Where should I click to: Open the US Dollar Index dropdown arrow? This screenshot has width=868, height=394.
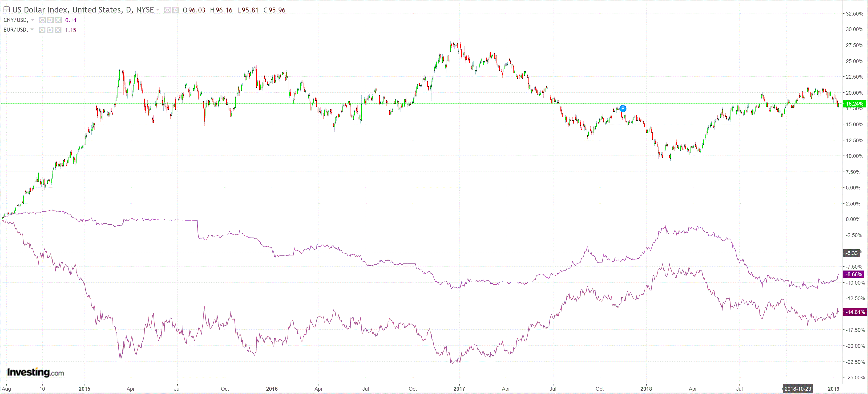(158, 10)
